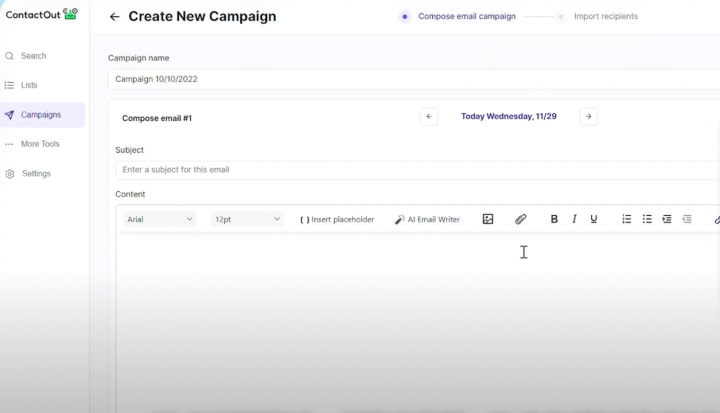Image resolution: width=720 pixels, height=413 pixels.
Task: Insert a bulleted list
Action: pyautogui.click(x=647, y=219)
